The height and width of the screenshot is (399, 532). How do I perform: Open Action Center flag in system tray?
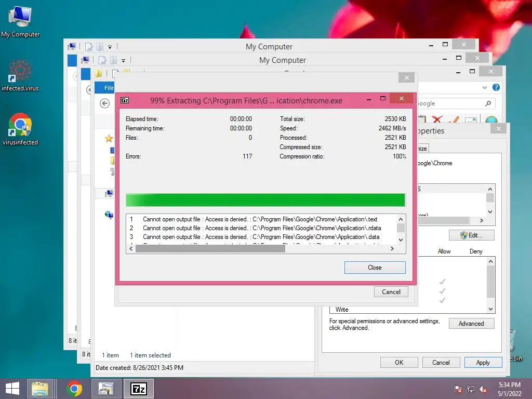point(458,389)
